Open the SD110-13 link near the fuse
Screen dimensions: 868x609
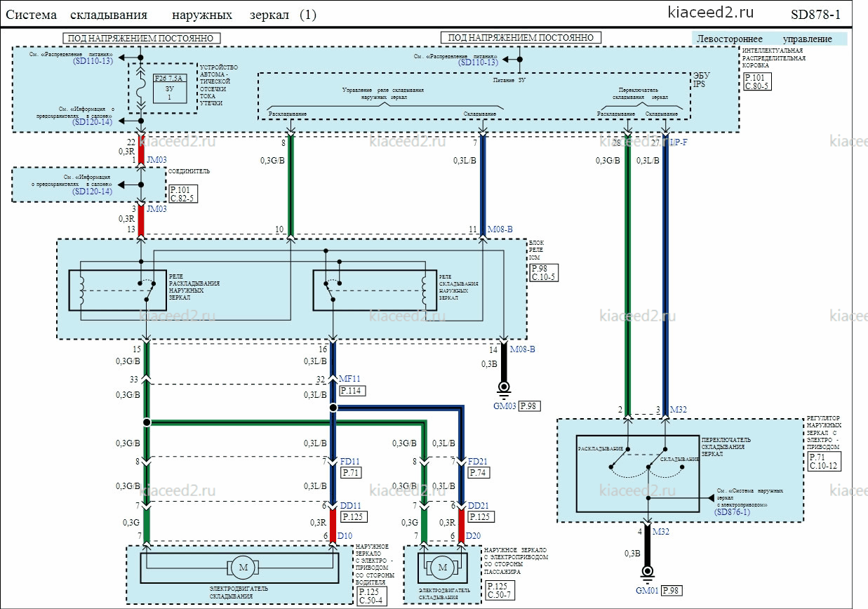(93, 62)
